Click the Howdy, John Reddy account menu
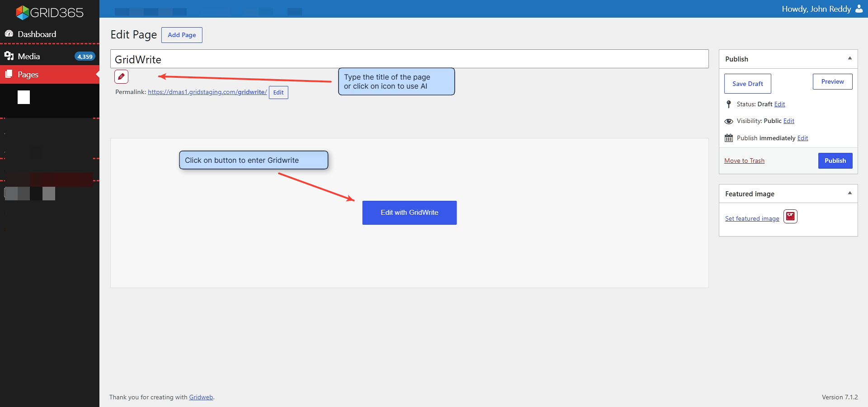868x407 pixels. pos(822,9)
